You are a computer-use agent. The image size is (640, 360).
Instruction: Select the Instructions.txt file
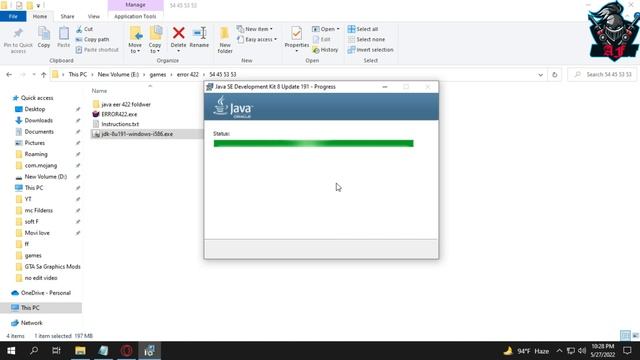120,124
